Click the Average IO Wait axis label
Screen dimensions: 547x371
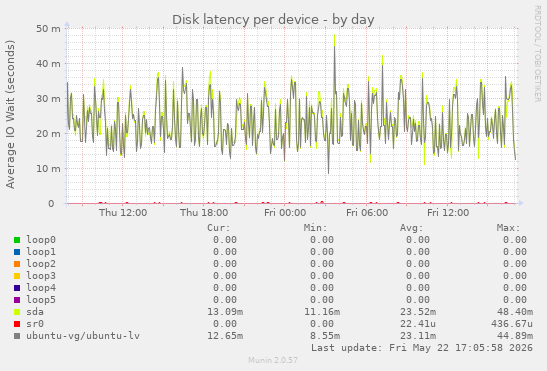pyautogui.click(x=10, y=114)
